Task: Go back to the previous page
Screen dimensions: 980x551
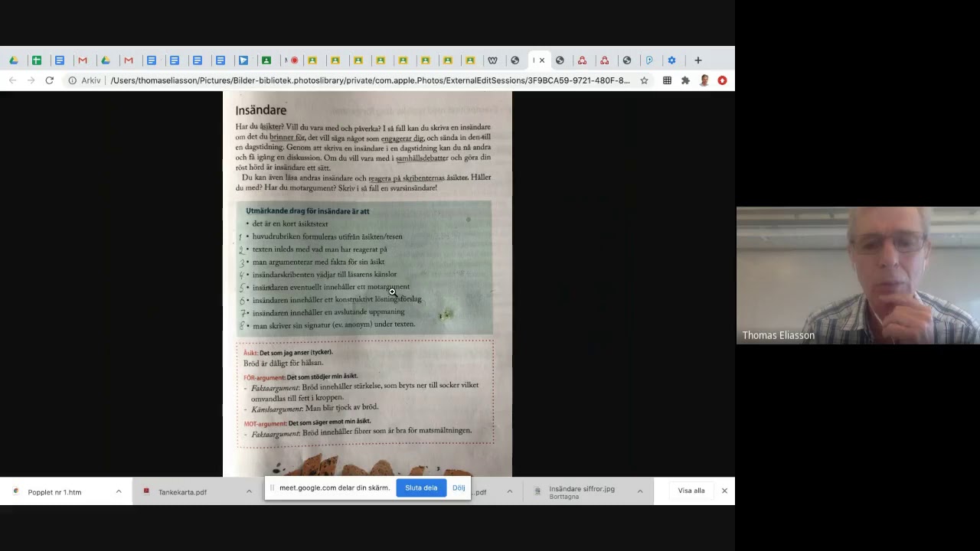Action: tap(13, 80)
